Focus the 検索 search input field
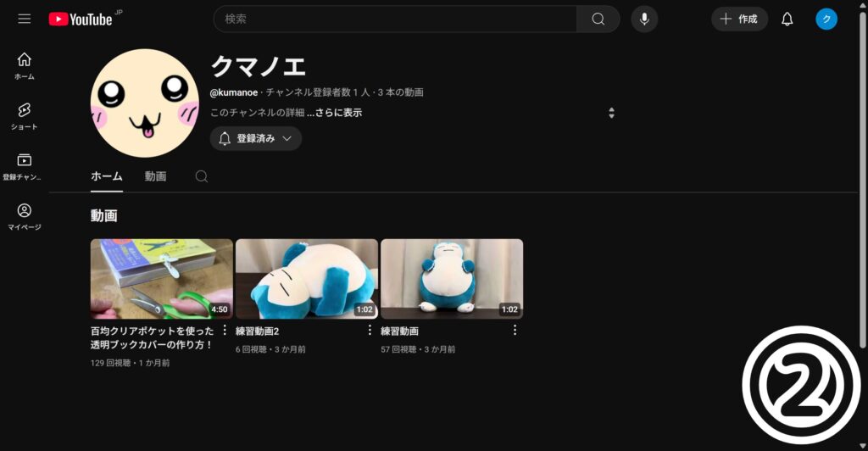 tap(395, 19)
